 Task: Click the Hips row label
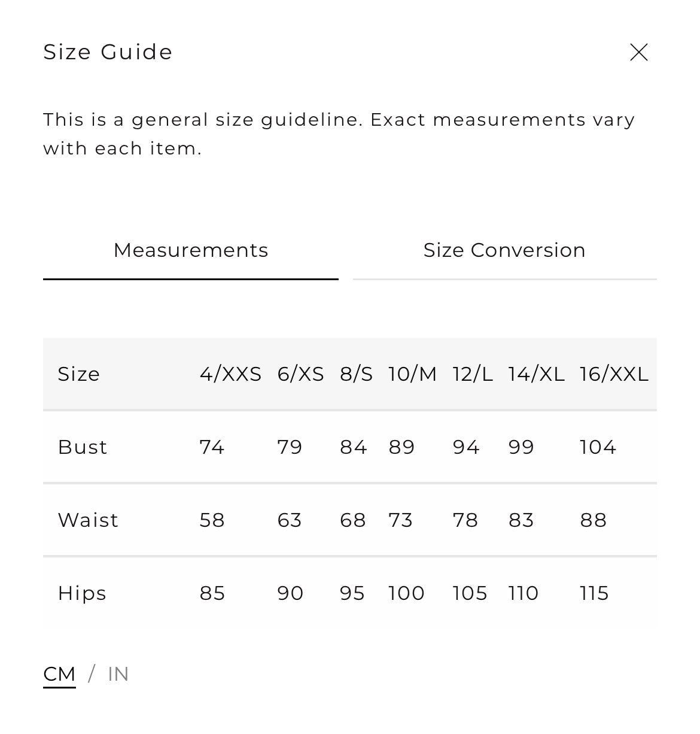point(82,593)
